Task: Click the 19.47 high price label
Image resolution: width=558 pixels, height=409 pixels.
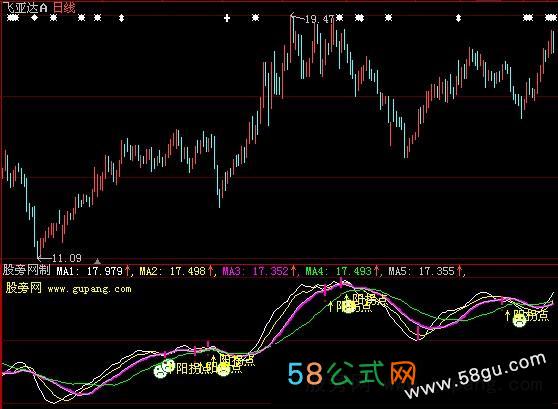Action: click(x=320, y=19)
